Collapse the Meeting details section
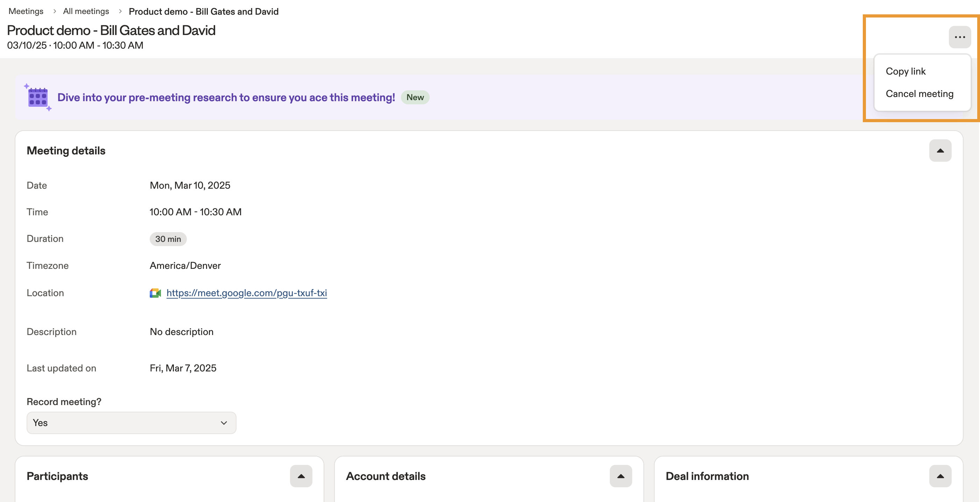The height and width of the screenshot is (502, 980). point(940,151)
